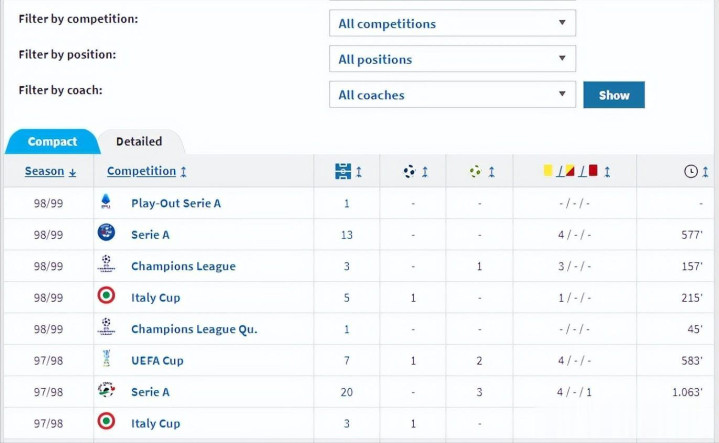Open the Champions League Qu. link
The image size is (719, 443).
(x=194, y=329)
